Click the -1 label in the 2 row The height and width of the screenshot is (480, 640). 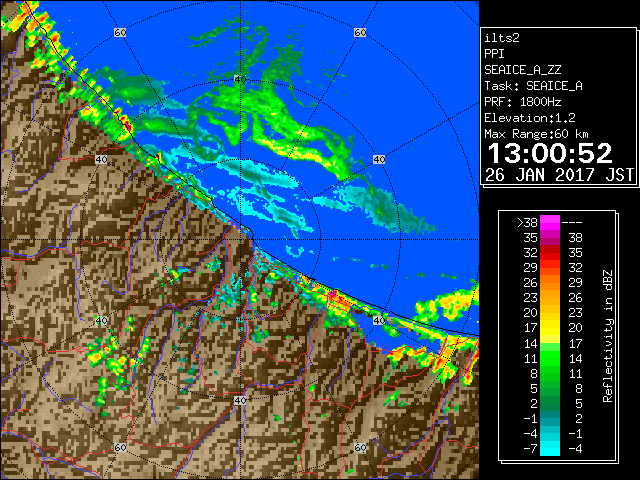click(x=530, y=418)
